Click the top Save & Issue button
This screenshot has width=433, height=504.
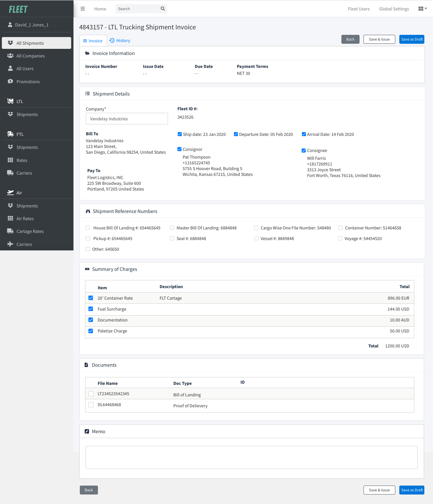click(379, 39)
